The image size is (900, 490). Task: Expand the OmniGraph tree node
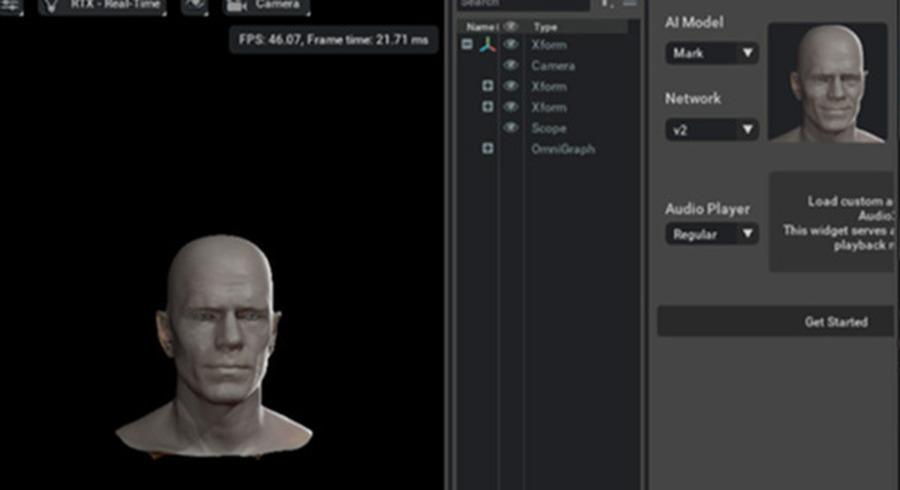pos(488,149)
